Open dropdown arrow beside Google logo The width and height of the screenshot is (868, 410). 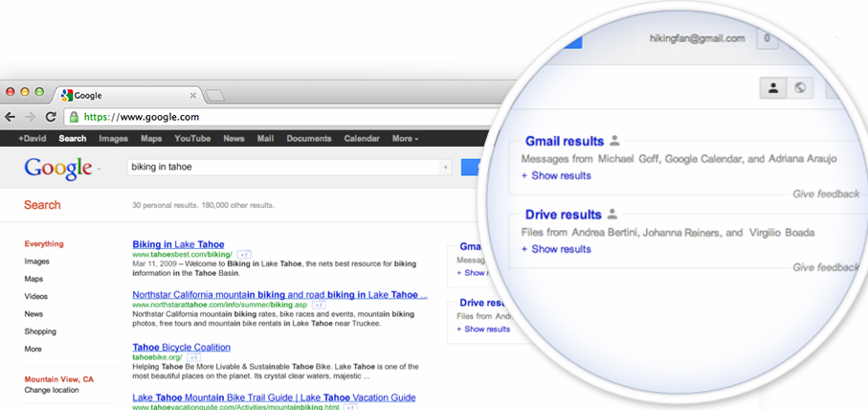click(99, 169)
